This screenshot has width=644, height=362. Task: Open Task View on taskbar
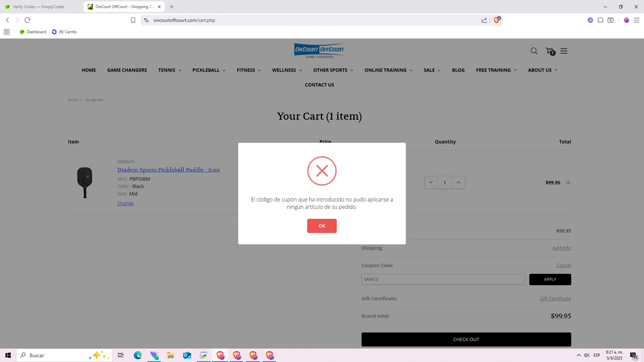pyautogui.click(x=121, y=355)
